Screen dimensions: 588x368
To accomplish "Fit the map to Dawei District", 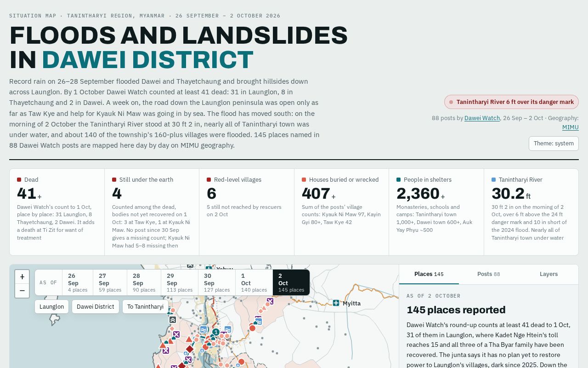I will (96, 307).
